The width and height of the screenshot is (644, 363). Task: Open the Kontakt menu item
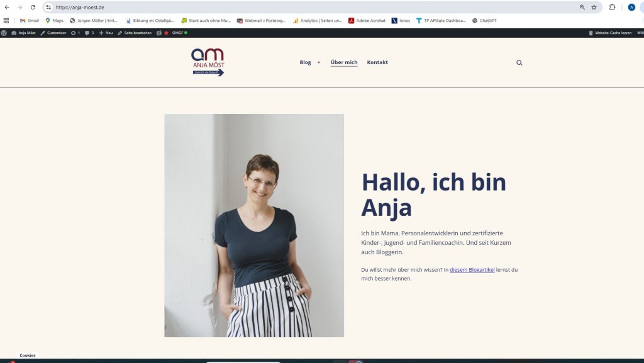(x=377, y=62)
